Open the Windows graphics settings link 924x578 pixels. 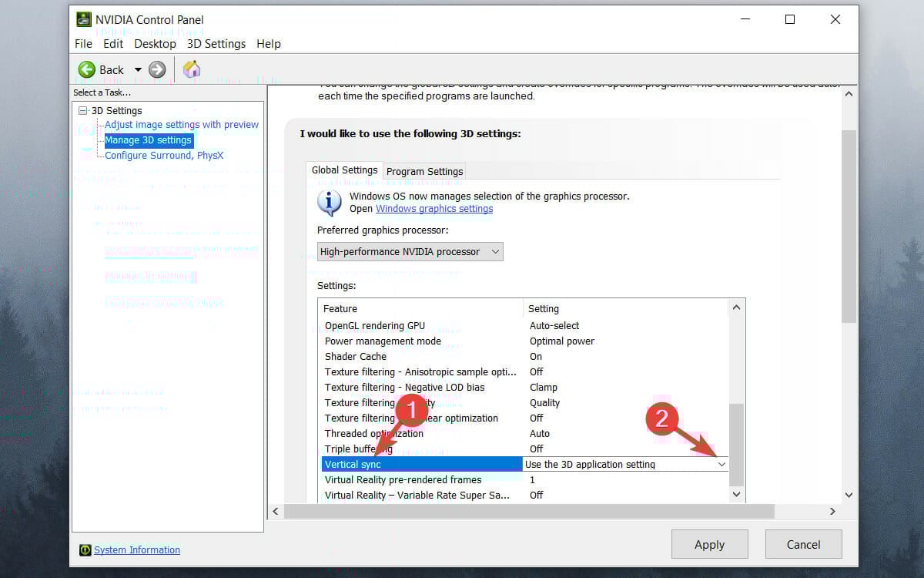(434, 209)
